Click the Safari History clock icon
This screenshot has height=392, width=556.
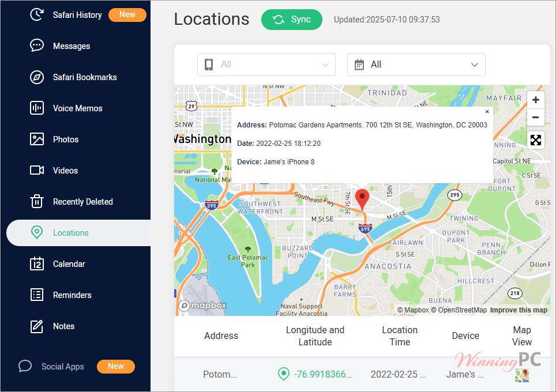coord(37,14)
